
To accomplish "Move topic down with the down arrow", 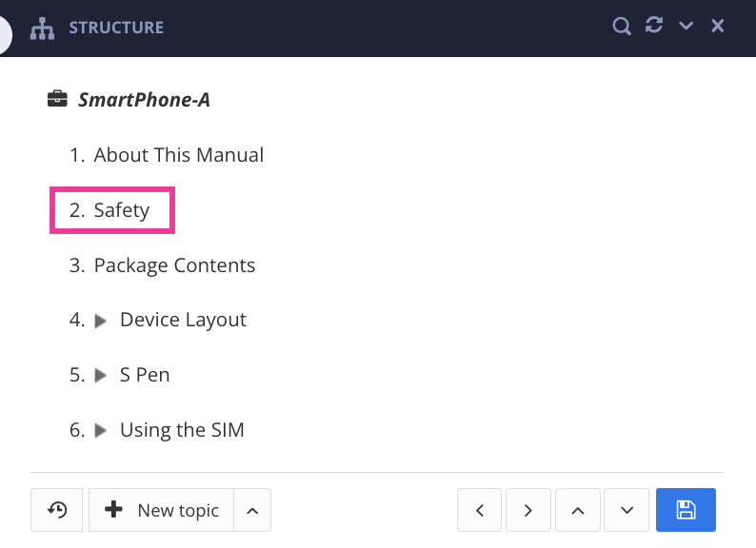I will [x=627, y=510].
